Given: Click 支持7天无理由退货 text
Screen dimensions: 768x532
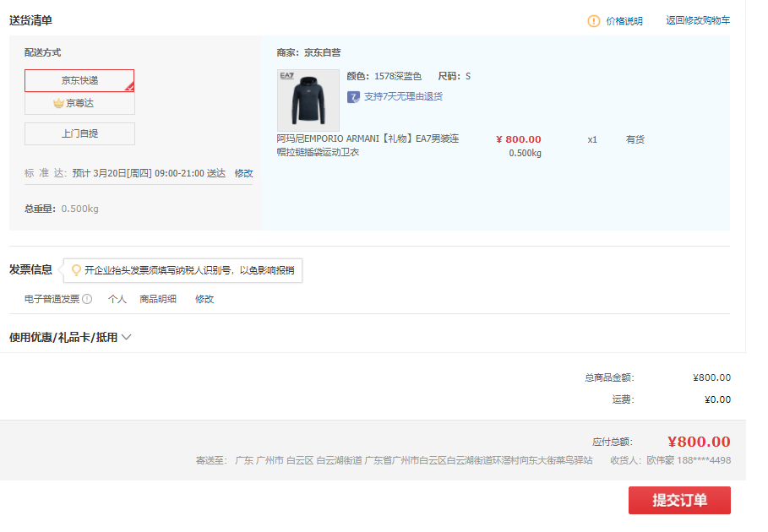Looking at the screenshot, I should 403,96.
